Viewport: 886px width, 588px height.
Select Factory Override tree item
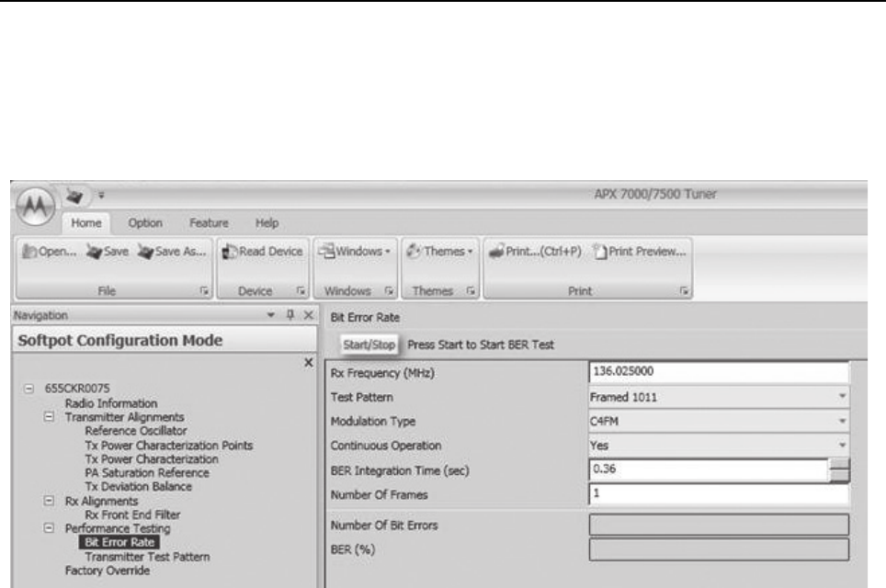click(x=108, y=571)
